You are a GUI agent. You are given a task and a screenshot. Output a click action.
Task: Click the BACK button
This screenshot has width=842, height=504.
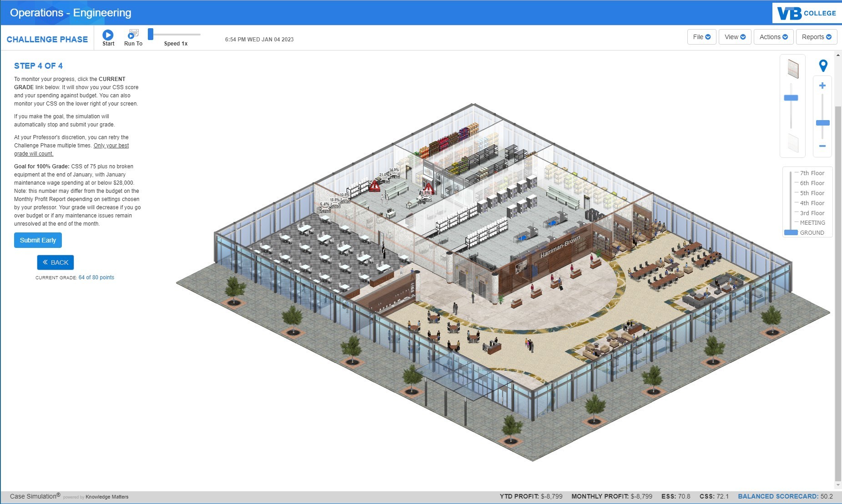click(55, 262)
